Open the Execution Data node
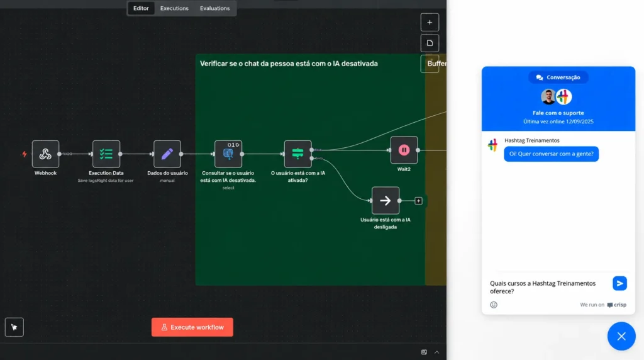The height and width of the screenshot is (360, 644). pyautogui.click(x=106, y=154)
